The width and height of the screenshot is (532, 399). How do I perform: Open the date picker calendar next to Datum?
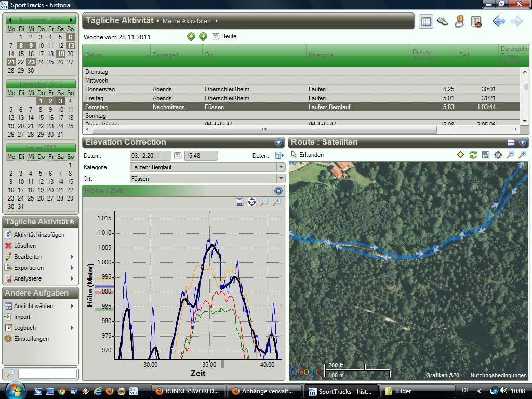(x=178, y=155)
